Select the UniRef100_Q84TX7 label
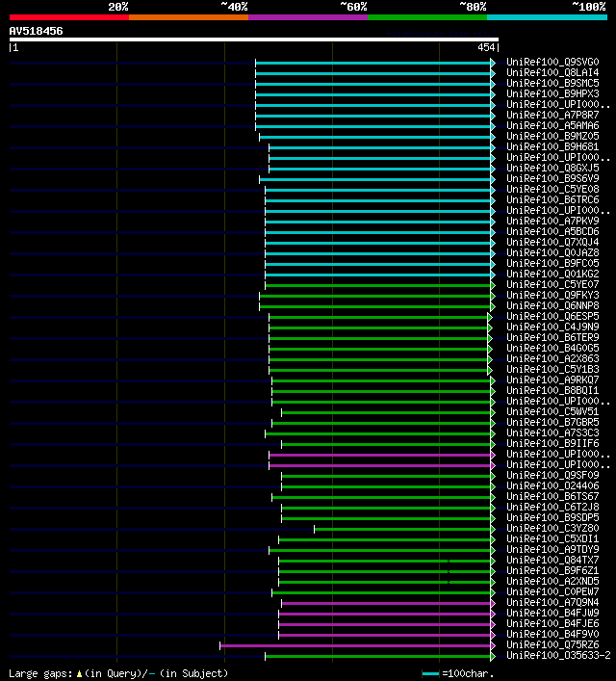This screenshot has height=681, width=616. point(552,561)
